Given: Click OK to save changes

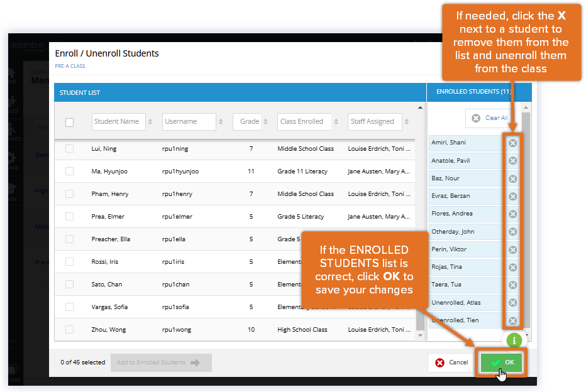Looking at the screenshot, I should (x=501, y=362).
